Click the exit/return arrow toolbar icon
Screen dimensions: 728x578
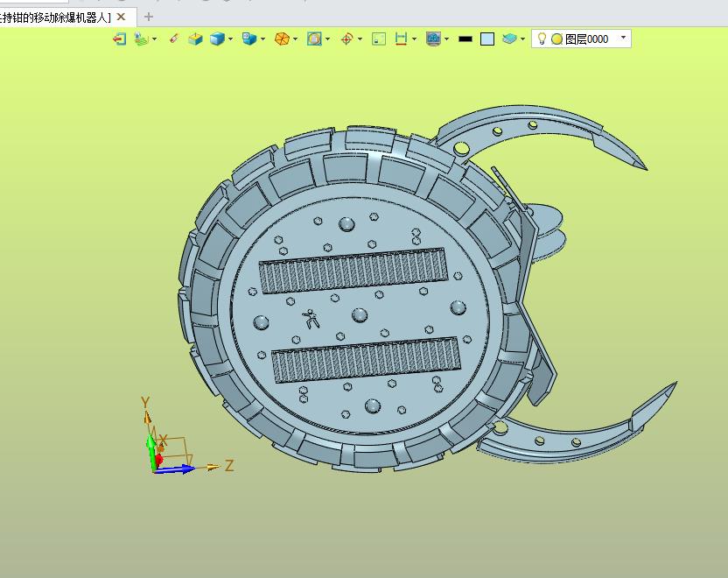click(119, 39)
